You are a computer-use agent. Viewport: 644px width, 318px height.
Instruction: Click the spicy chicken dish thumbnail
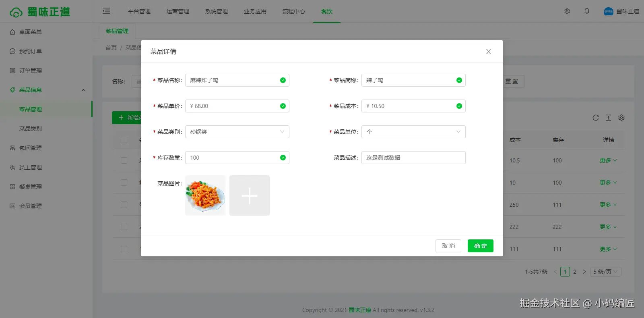[x=205, y=195]
